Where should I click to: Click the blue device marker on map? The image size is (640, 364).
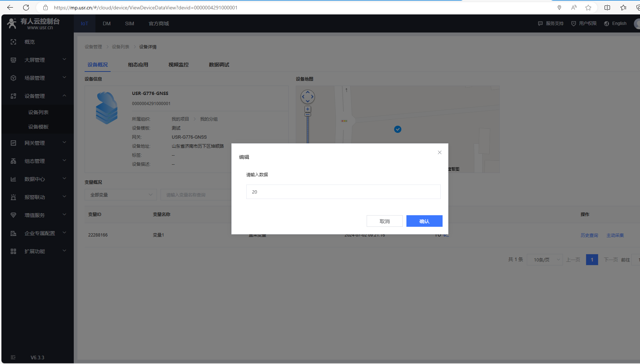tap(398, 129)
